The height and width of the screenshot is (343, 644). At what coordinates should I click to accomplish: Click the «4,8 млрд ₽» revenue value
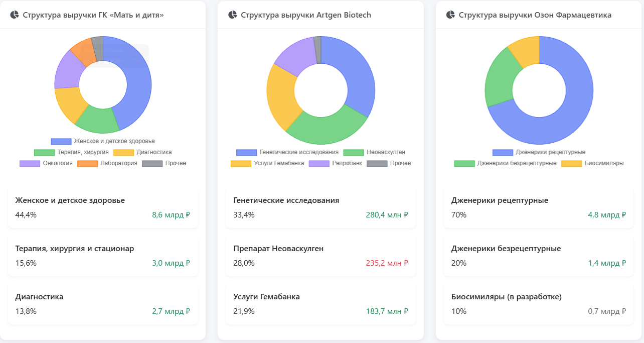(607, 214)
